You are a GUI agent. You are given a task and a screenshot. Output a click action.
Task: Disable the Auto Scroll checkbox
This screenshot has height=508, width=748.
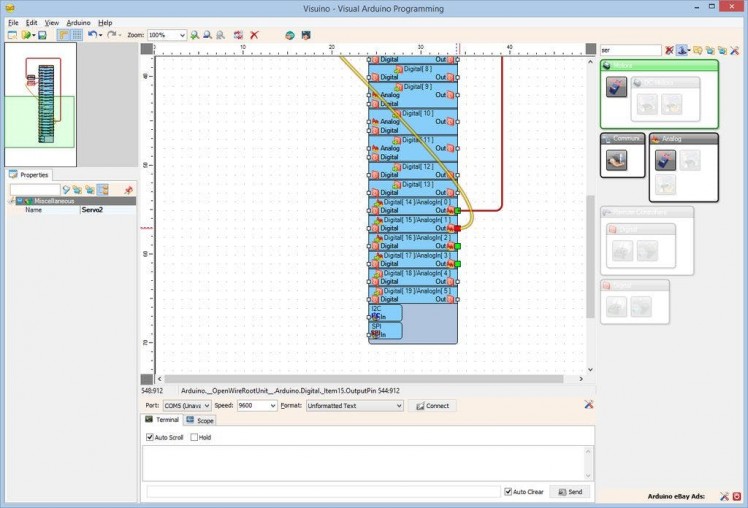[x=150, y=437]
